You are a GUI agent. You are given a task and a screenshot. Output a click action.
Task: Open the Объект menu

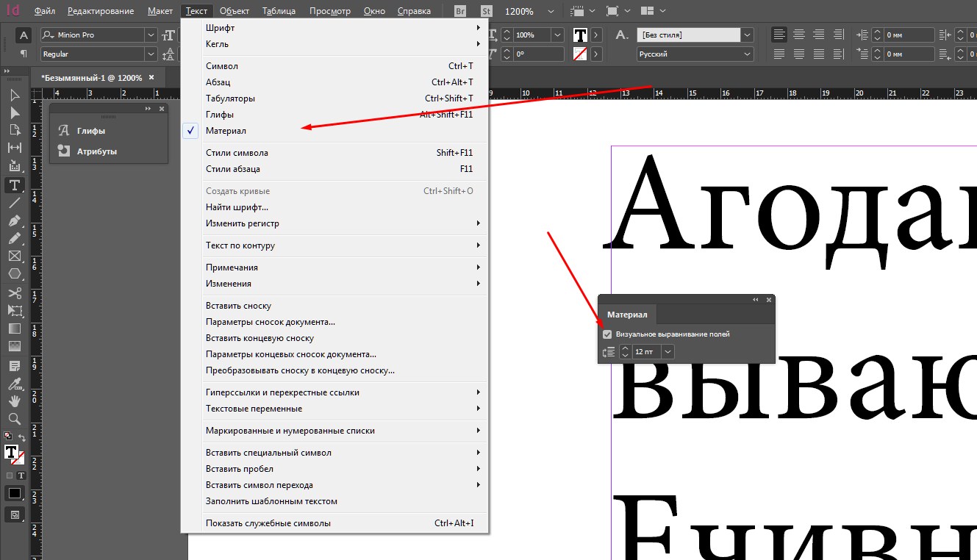(x=235, y=11)
